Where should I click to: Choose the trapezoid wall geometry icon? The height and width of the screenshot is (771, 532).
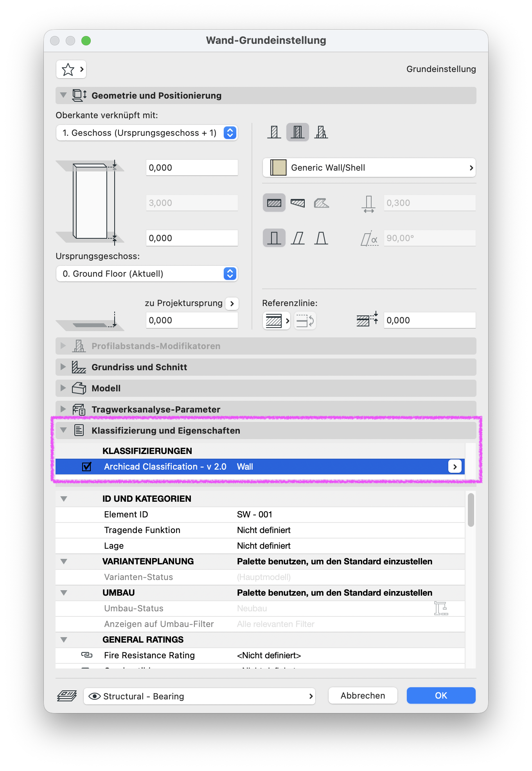[x=298, y=203]
